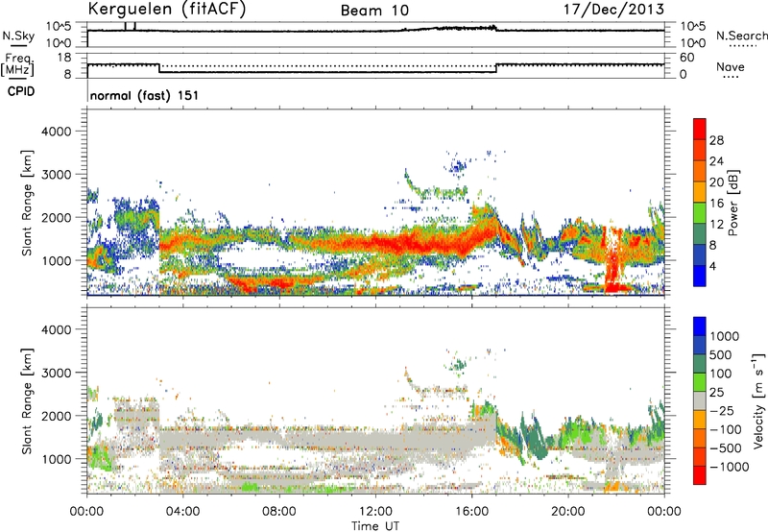This screenshot has width=768, height=532.
Task: Select the date text "17/Dec/2013"
Action: pos(613,10)
